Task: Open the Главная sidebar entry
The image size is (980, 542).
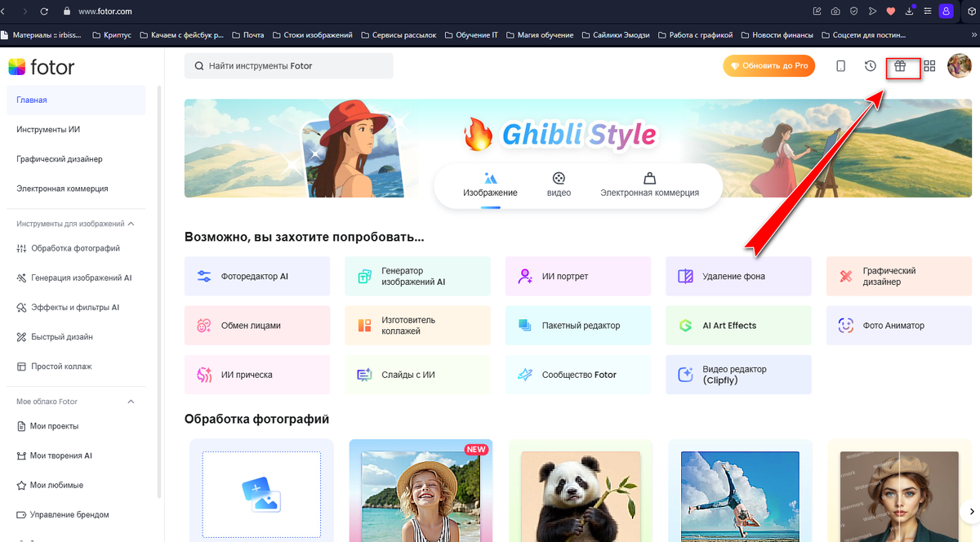Action: click(32, 99)
